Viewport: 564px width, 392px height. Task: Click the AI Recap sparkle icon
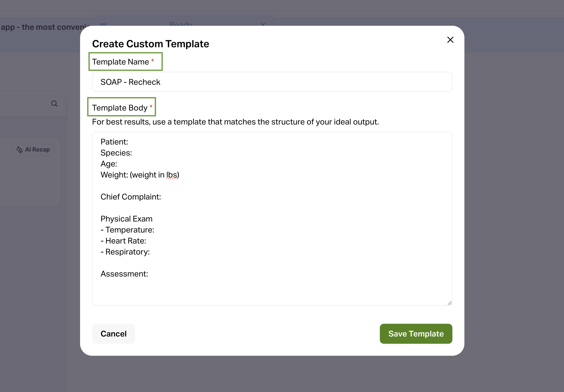coord(20,149)
